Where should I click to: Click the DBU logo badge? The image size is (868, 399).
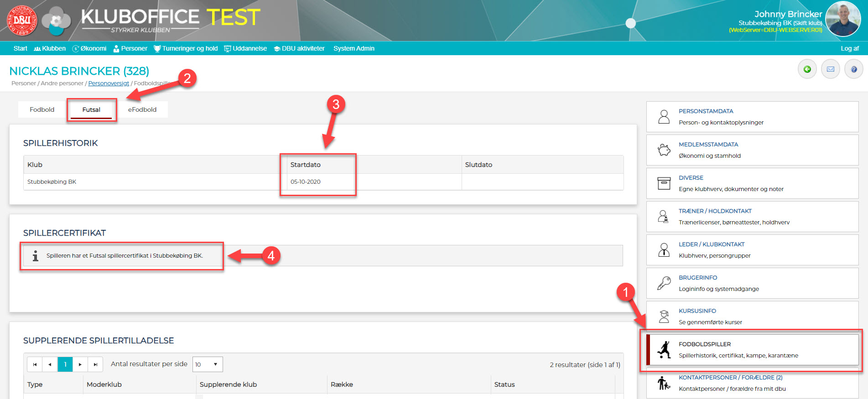[22, 21]
